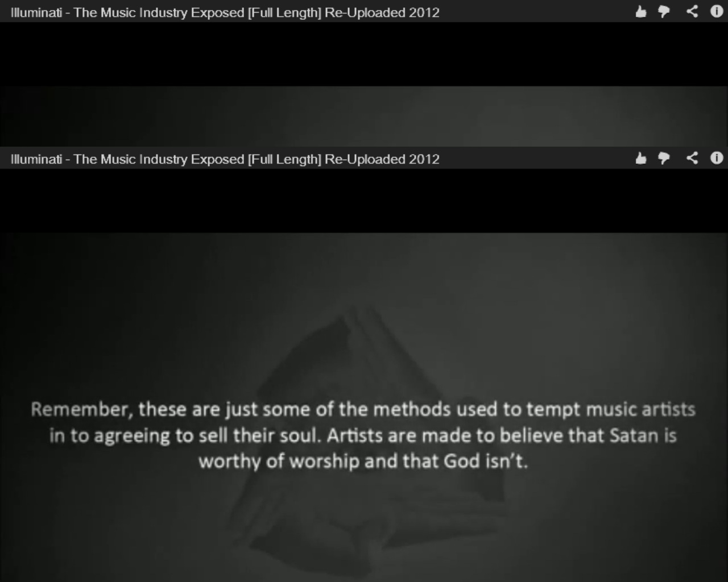The image size is (728, 582).
Task: Open the lower 'Illuminati - The Music Industry Exposed' title
Action: (225, 159)
